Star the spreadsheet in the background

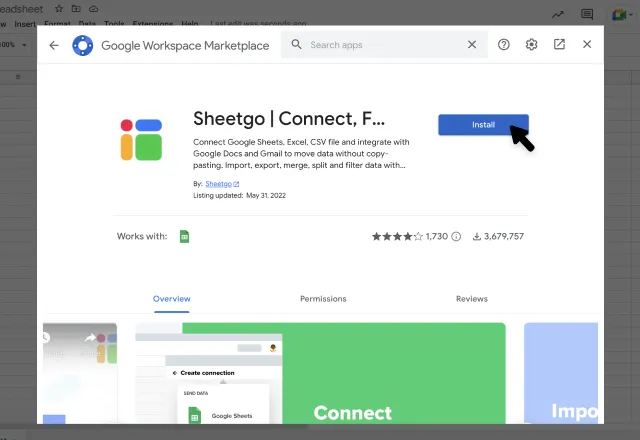pyautogui.click(x=59, y=9)
